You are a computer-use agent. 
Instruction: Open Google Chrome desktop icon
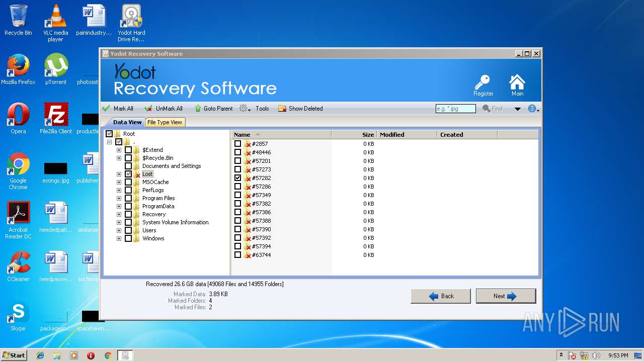click(x=18, y=171)
